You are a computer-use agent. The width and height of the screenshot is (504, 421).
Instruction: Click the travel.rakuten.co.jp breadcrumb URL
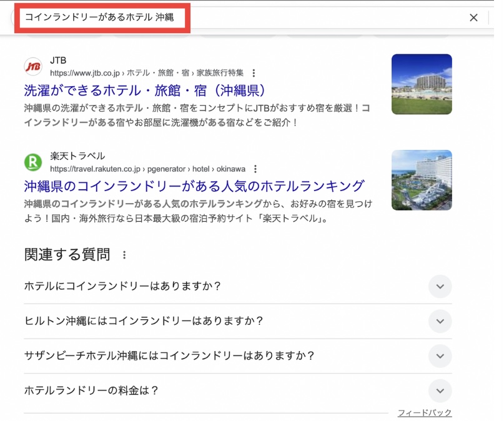(x=96, y=169)
